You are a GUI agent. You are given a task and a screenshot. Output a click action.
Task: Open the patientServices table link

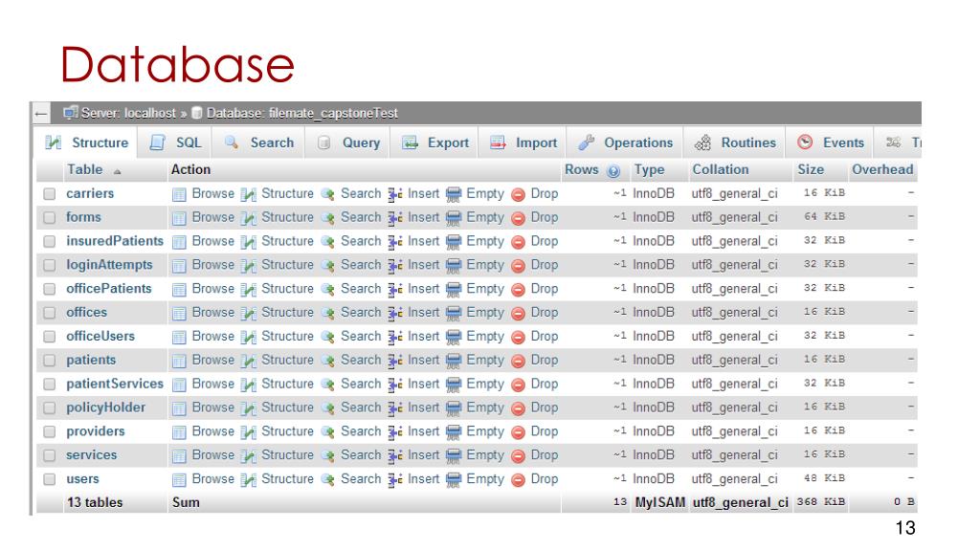[115, 384]
